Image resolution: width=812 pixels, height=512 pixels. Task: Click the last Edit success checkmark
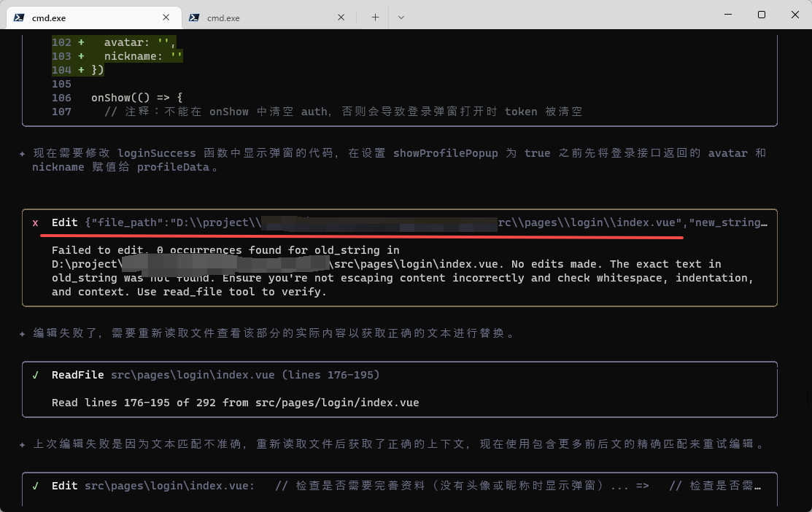coord(35,486)
